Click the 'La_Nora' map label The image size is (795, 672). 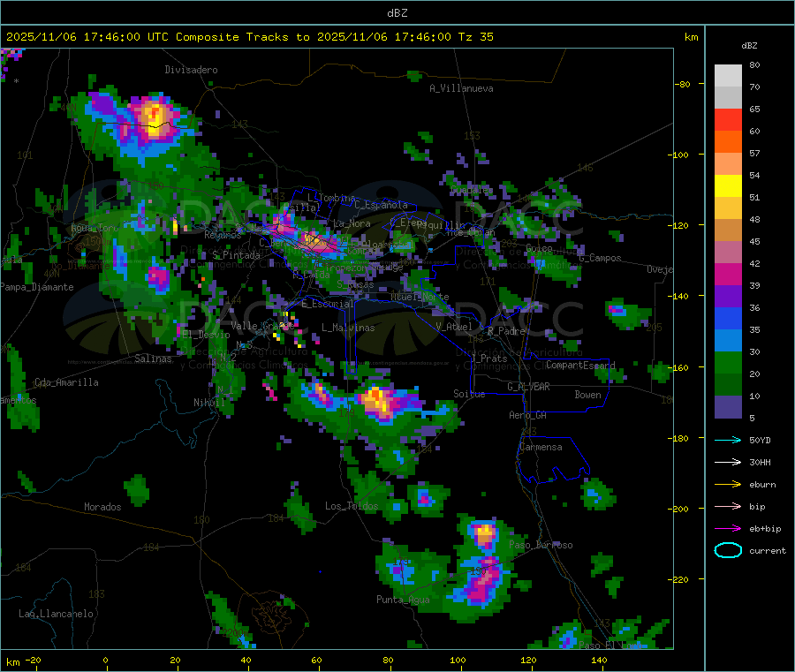pos(352,223)
